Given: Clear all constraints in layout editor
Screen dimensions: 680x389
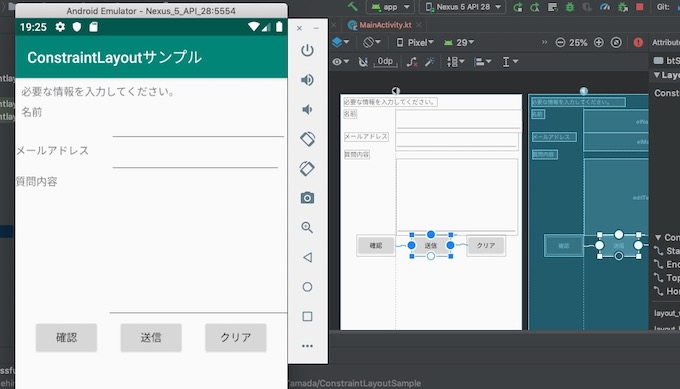Looking at the screenshot, I should (x=412, y=62).
